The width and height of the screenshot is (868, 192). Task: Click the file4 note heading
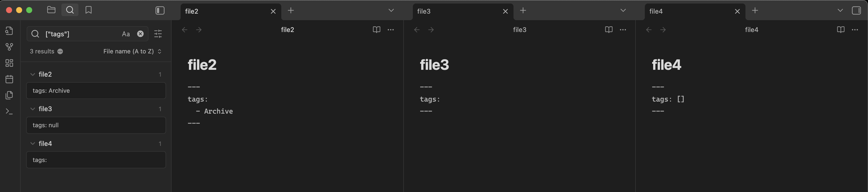(666, 65)
